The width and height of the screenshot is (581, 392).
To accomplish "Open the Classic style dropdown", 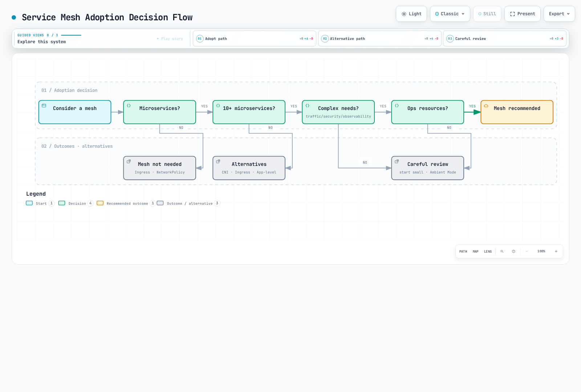I will click(450, 14).
